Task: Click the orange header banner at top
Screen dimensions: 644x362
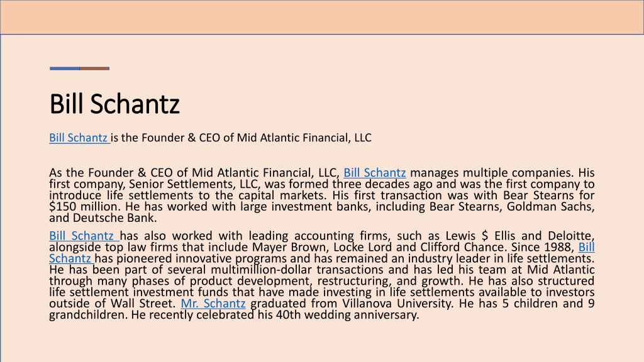Action: click(x=322, y=17)
